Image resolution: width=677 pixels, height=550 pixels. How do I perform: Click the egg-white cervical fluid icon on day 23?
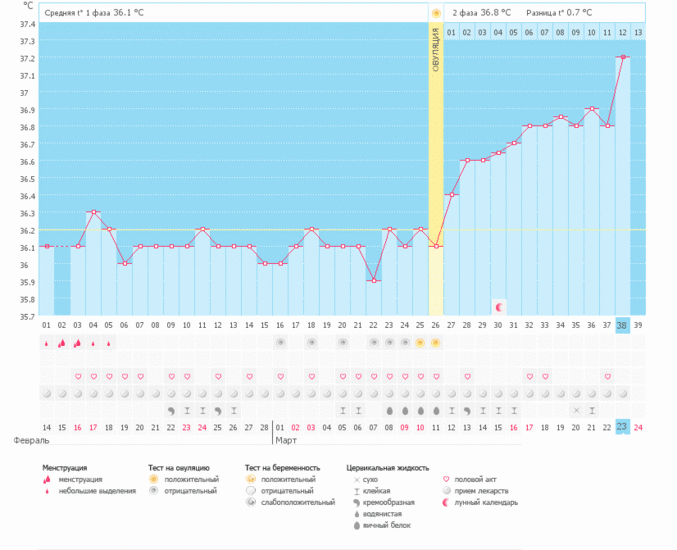pyautogui.click(x=389, y=411)
